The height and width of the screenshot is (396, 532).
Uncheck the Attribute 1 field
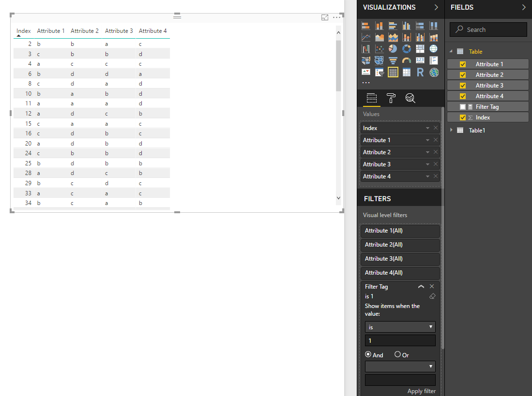pyautogui.click(x=462, y=64)
